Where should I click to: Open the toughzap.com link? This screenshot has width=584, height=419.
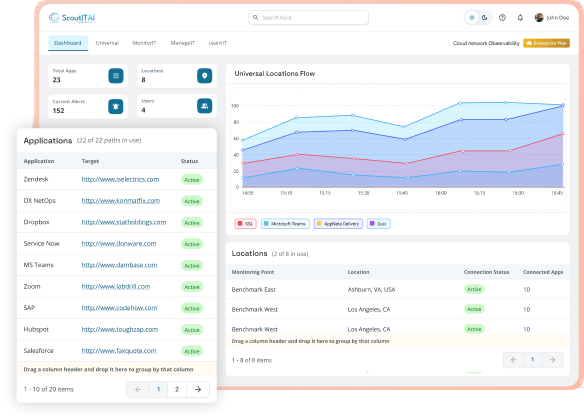[x=120, y=329]
